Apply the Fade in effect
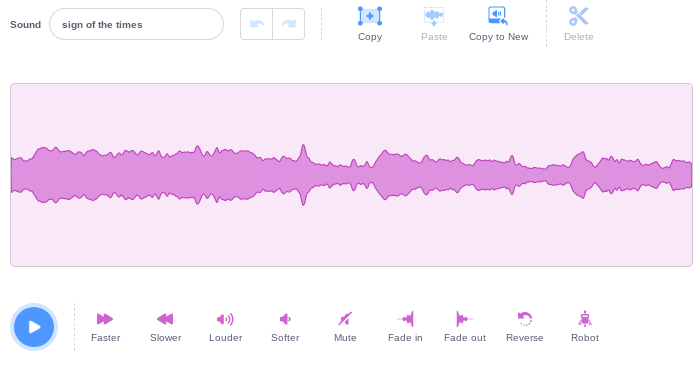The image size is (699, 384). pyautogui.click(x=405, y=319)
